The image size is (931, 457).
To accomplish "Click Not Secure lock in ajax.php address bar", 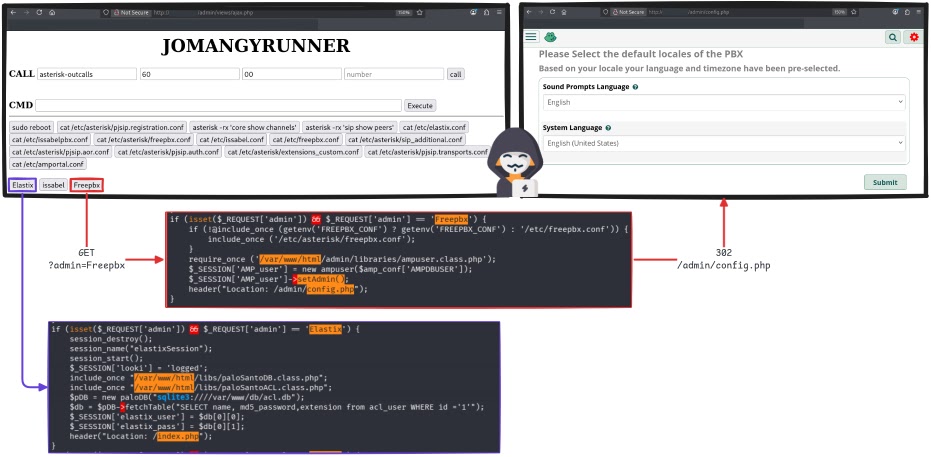I will [131, 12].
